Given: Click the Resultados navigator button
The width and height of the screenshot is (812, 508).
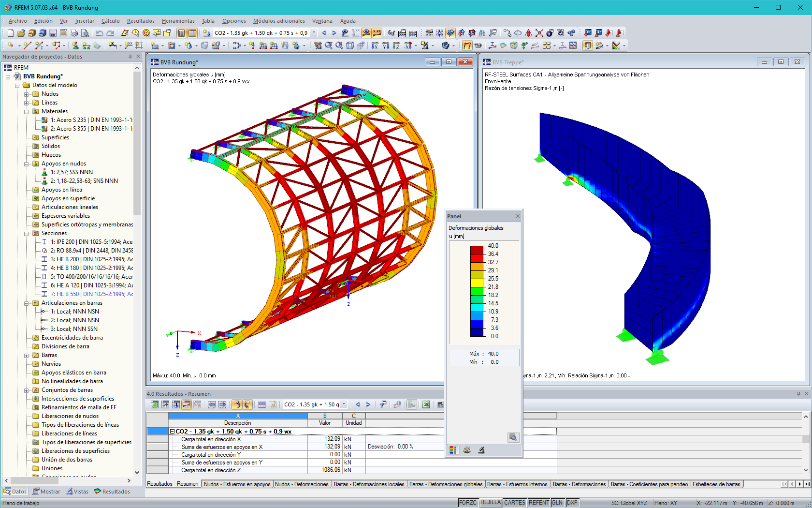Looking at the screenshot, I should pos(112,491).
